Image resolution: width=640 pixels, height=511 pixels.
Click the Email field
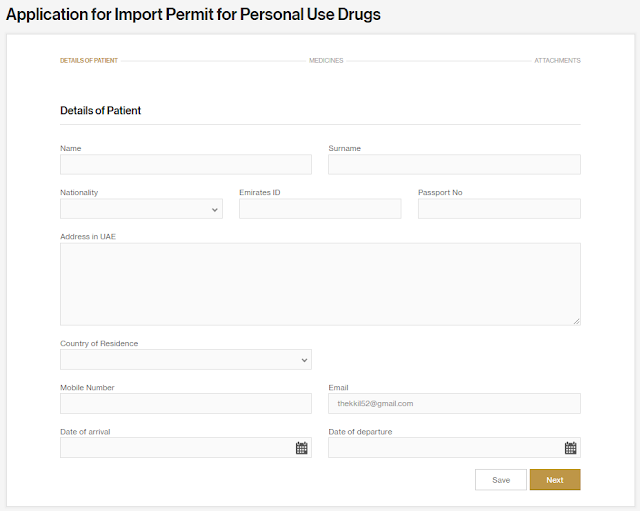tap(454, 403)
